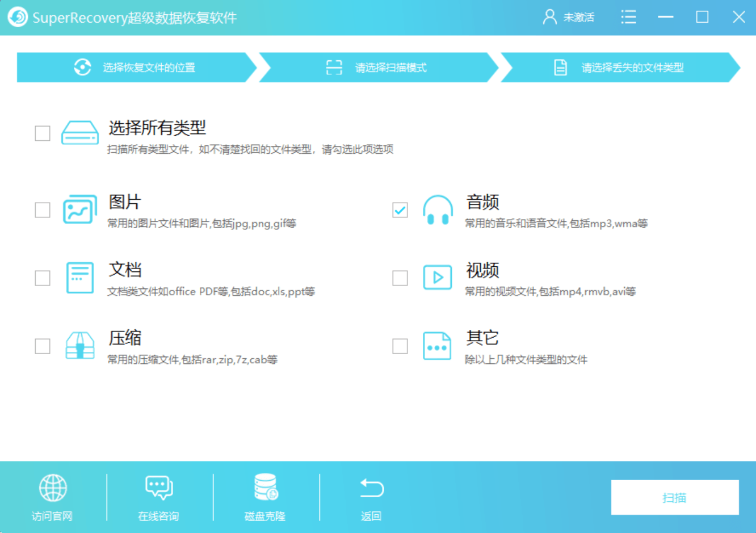Click the image file type icon

pyautogui.click(x=79, y=209)
